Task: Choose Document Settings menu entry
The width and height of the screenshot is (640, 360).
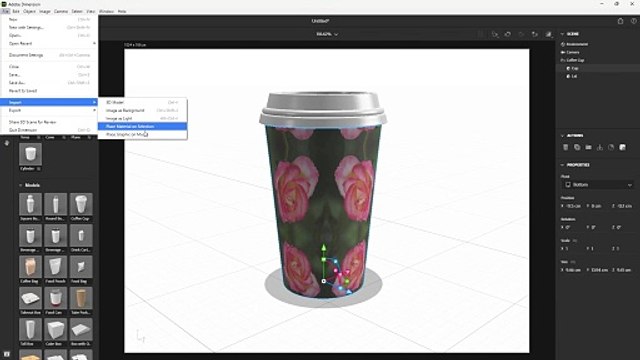Action: (x=49, y=55)
